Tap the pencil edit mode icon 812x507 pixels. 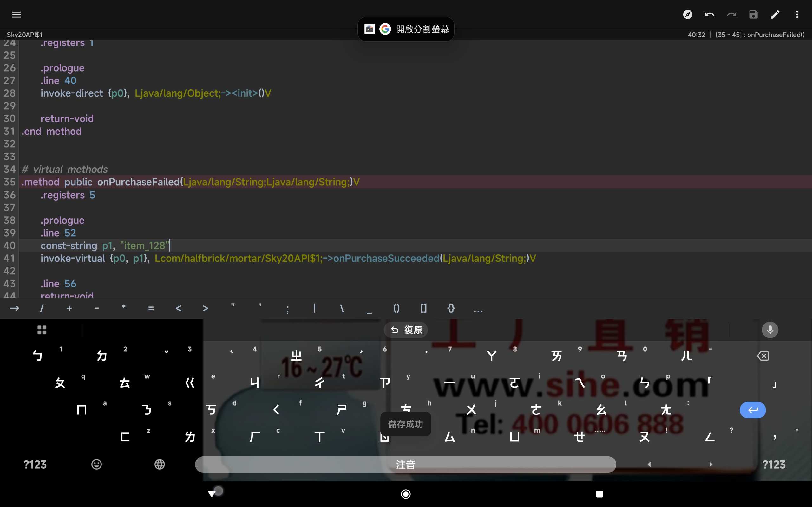(775, 15)
